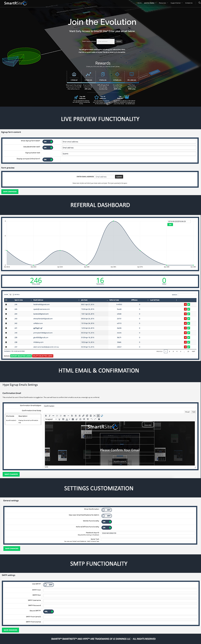Toggle New User Email Notifications for Admin

point(107,516)
